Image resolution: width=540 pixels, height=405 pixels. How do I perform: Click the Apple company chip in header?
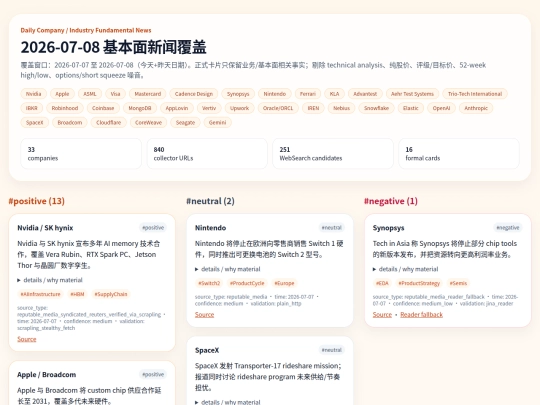[62, 94]
